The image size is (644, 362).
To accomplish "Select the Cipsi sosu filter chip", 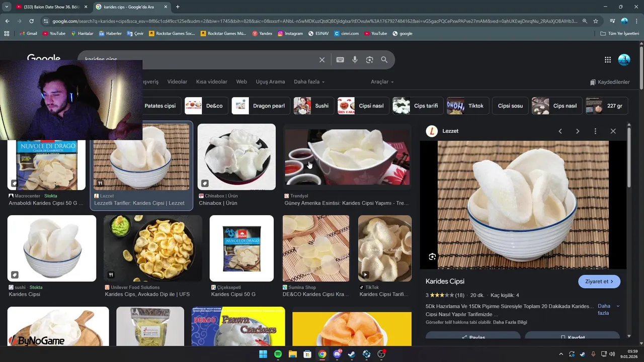I will coord(510,106).
